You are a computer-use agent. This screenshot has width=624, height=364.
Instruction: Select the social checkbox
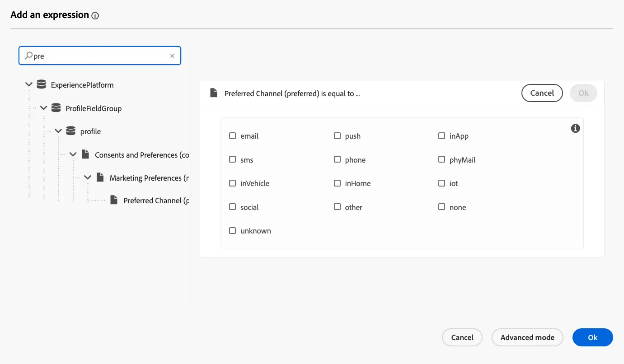click(233, 207)
